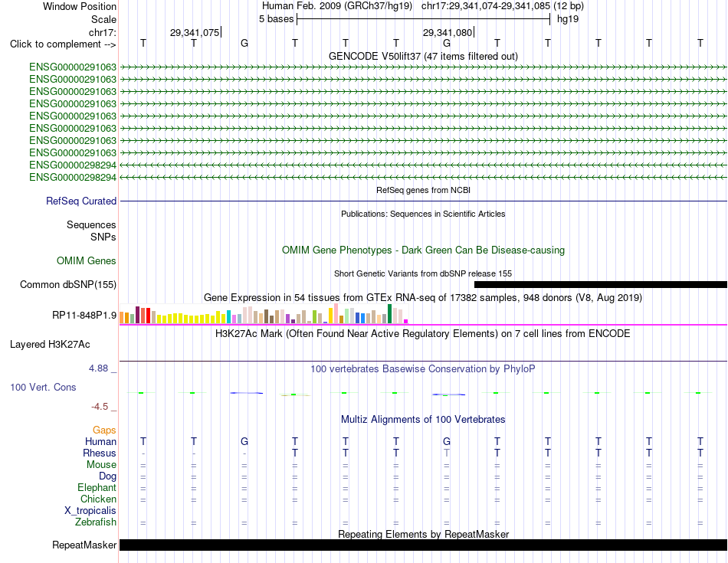The height and width of the screenshot is (563, 728).
Task: Click the black Common dbSNP variant bar
Action: [x=600, y=284]
